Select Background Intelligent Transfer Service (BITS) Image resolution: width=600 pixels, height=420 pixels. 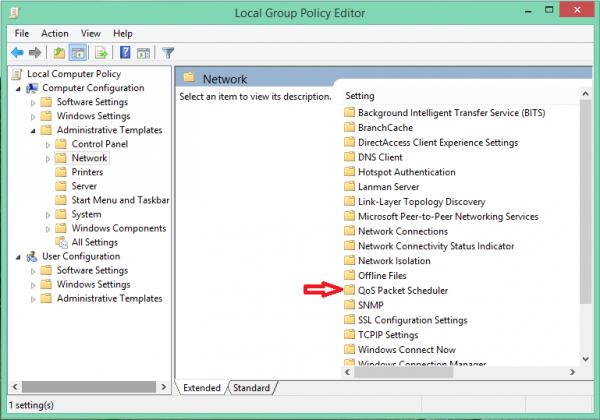(x=452, y=112)
